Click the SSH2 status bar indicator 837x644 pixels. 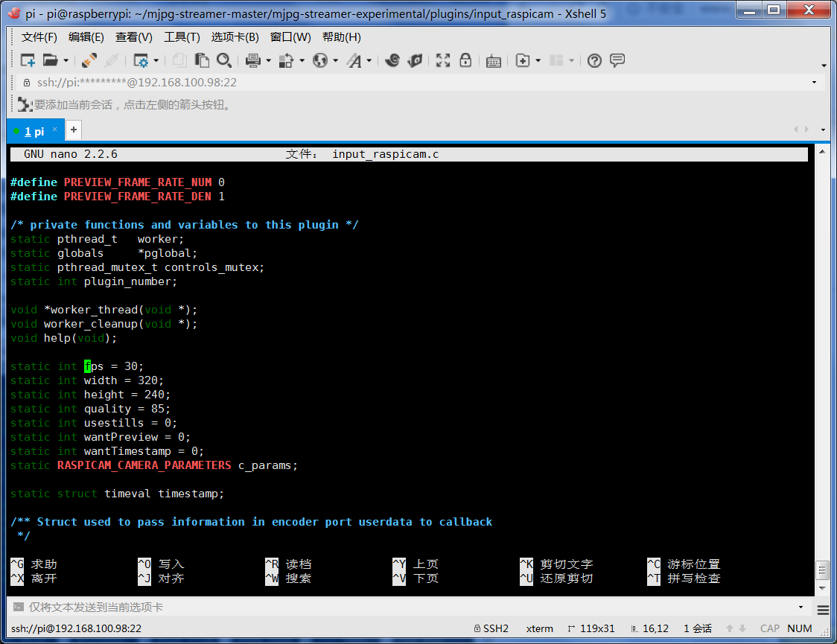(491, 628)
